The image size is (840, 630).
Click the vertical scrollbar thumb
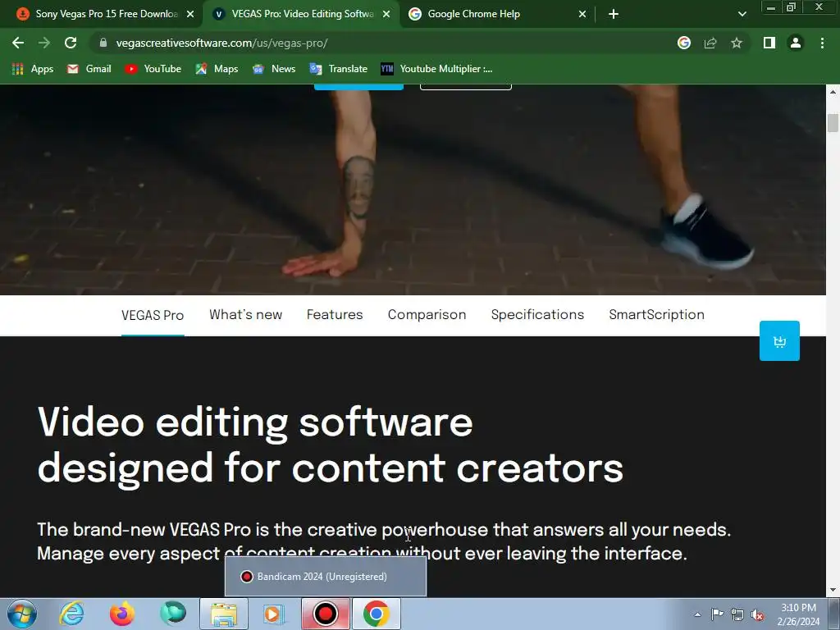[833, 123]
